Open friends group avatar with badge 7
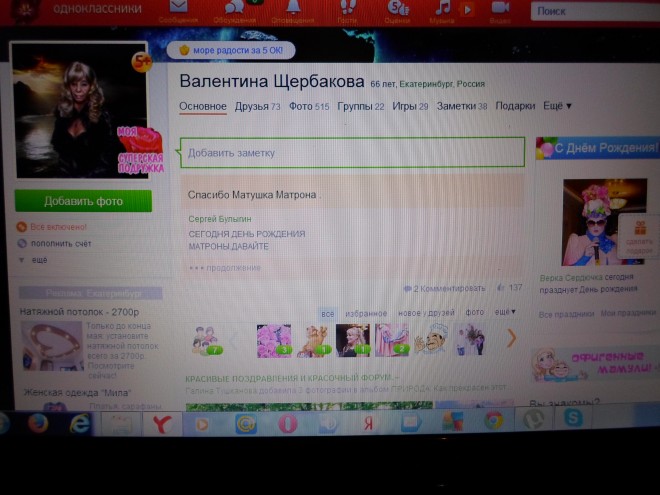Viewport: 660px width, 495px height. tap(207, 340)
